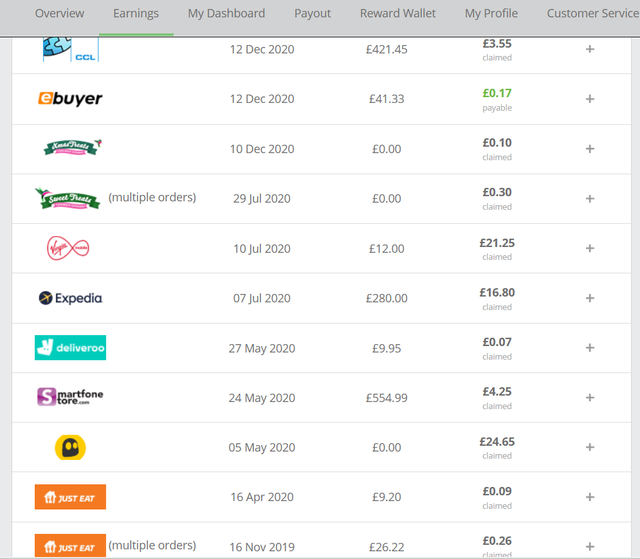
Task: Click the £12.00 purchase amount
Action: 387,249
